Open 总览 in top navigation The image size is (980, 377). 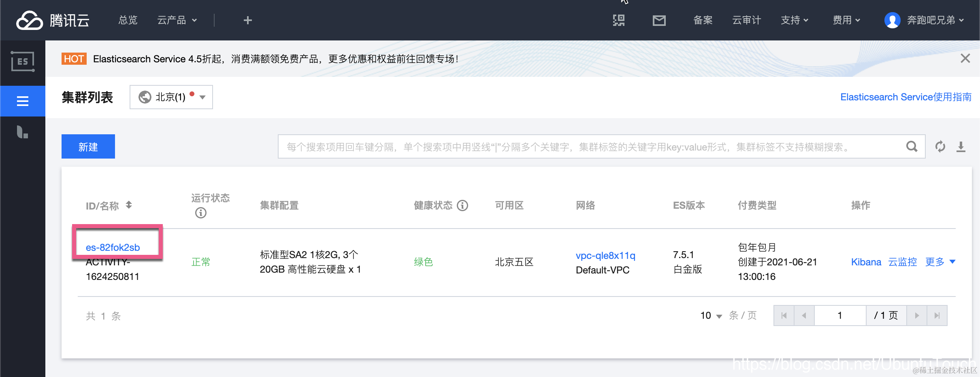point(128,20)
